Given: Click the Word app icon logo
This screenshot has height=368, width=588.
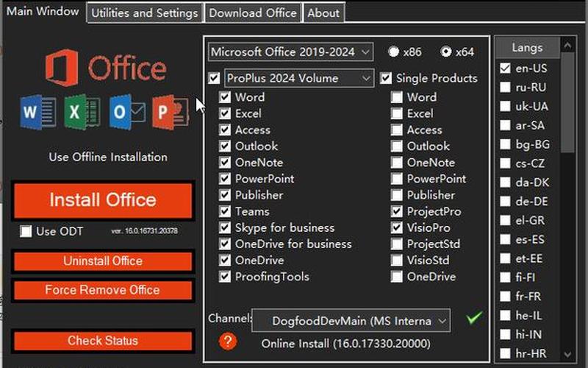Looking at the screenshot, I should (38, 112).
